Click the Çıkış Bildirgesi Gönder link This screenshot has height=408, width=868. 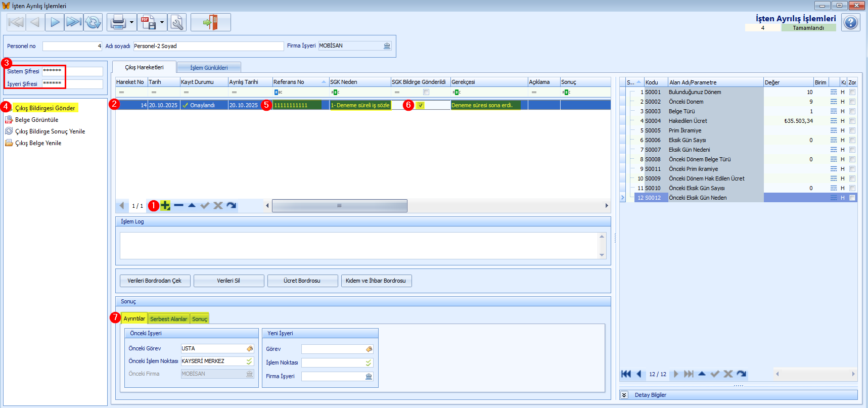45,108
